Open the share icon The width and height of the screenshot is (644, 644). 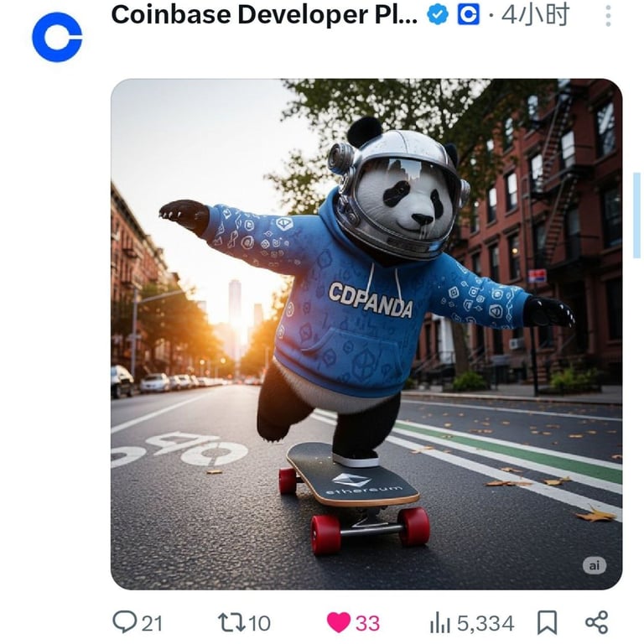click(596, 622)
